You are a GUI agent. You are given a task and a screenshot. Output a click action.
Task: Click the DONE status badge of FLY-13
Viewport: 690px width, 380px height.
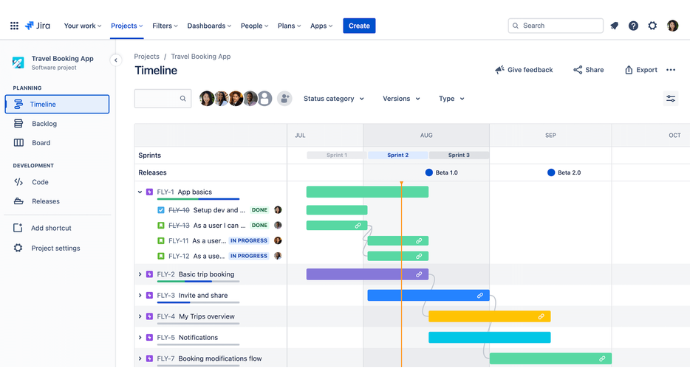point(259,225)
